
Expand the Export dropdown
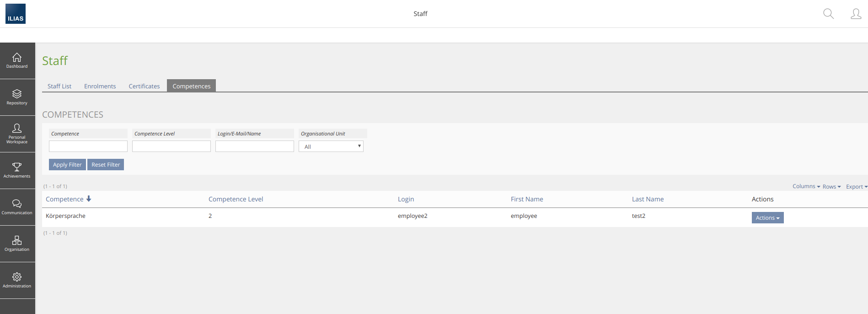coord(856,187)
